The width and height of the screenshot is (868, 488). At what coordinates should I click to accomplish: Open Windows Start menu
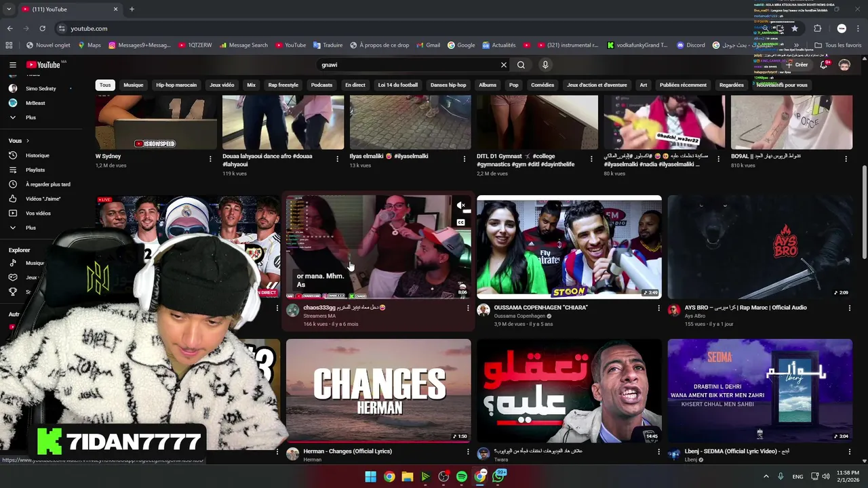[x=370, y=476]
